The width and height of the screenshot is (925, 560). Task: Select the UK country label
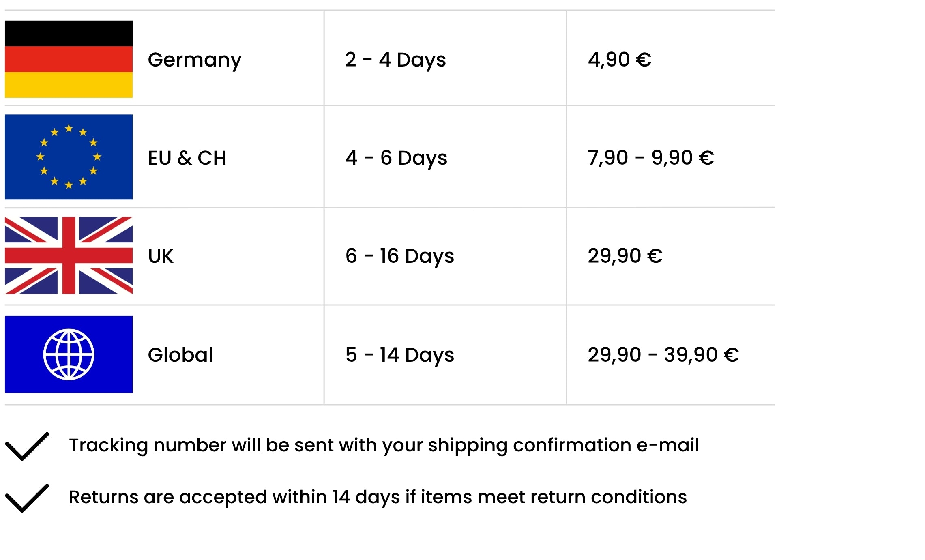(161, 256)
